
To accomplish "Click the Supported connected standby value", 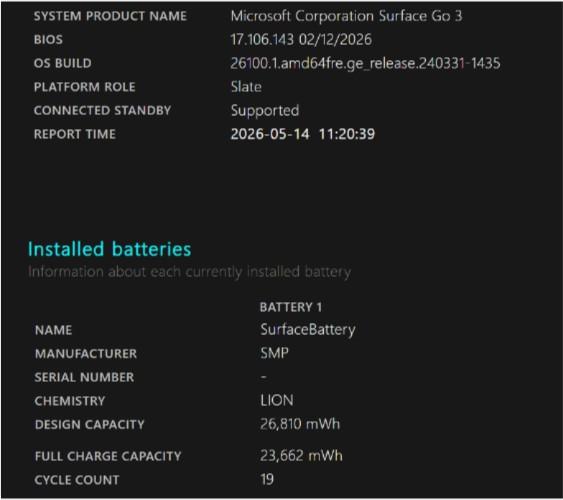I will (265, 111).
